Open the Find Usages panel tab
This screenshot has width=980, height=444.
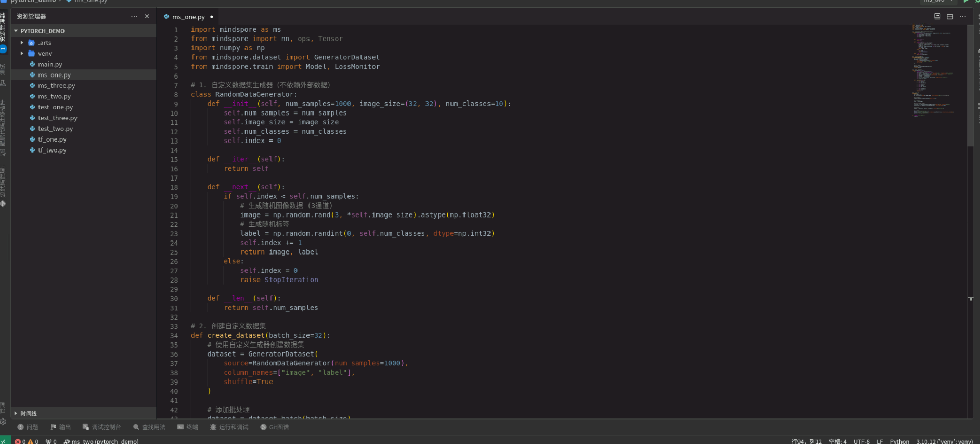(x=149, y=427)
